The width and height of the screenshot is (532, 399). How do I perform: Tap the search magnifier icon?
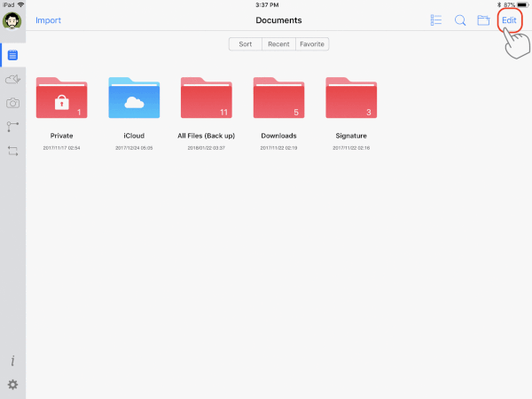coord(460,20)
